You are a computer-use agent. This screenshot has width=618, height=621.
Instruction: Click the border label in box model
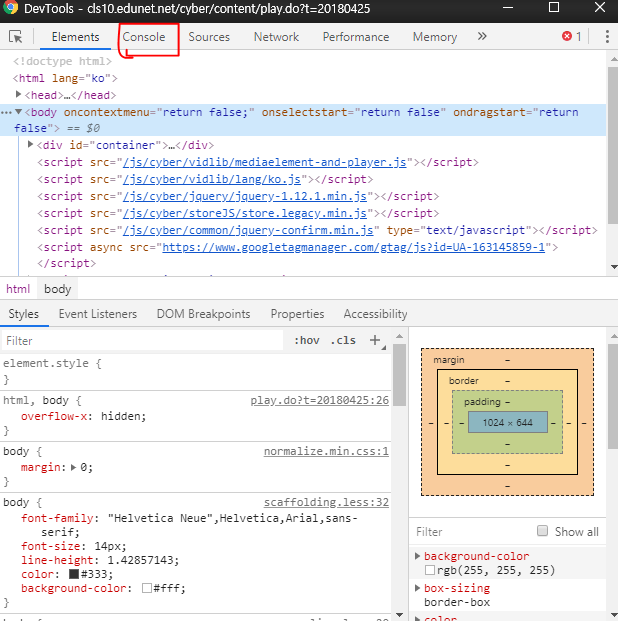[464, 381]
